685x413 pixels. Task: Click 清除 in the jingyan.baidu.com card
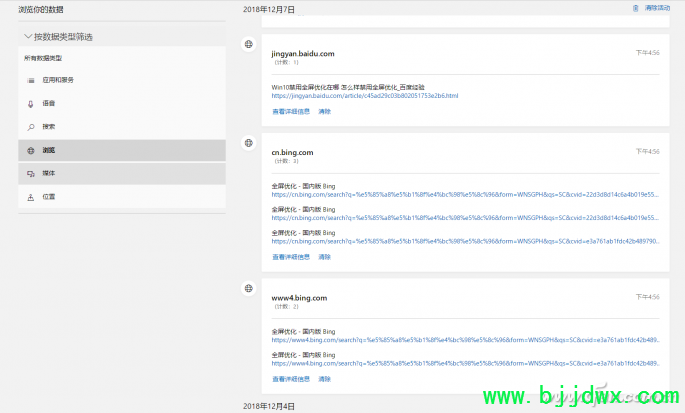325,111
